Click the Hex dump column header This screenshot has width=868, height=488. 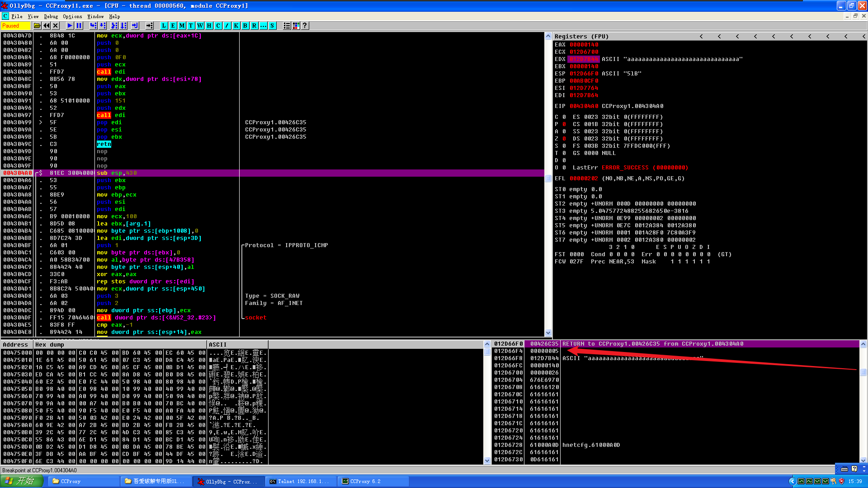pos(120,344)
